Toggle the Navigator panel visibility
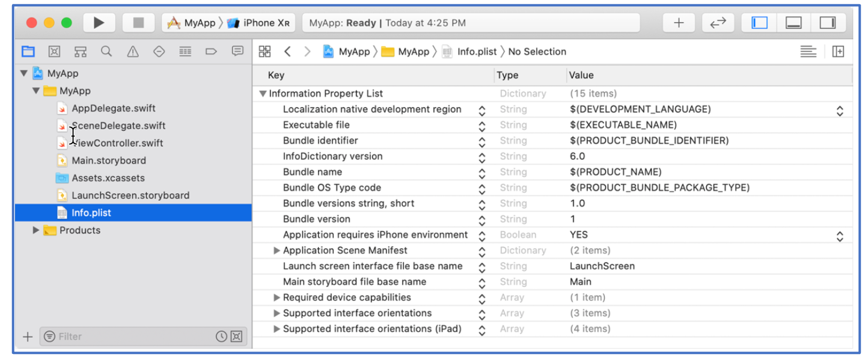868x363 pixels. coord(760,23)
